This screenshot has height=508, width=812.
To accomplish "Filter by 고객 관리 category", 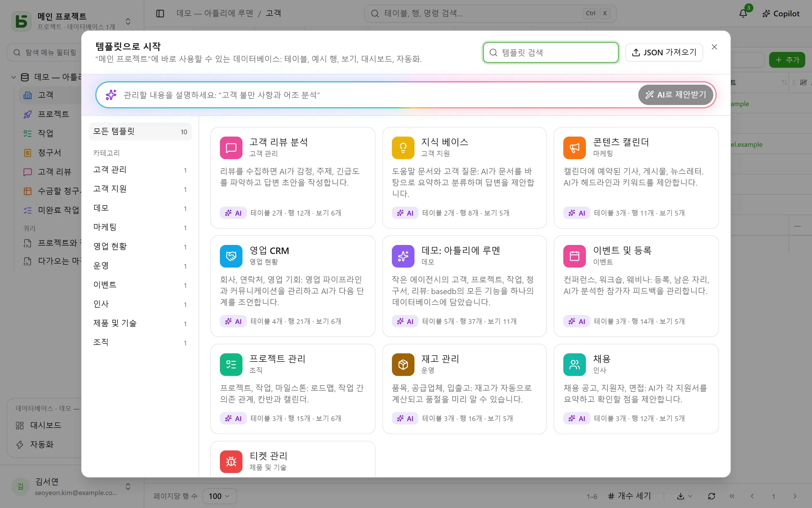I will click(140, 170).
